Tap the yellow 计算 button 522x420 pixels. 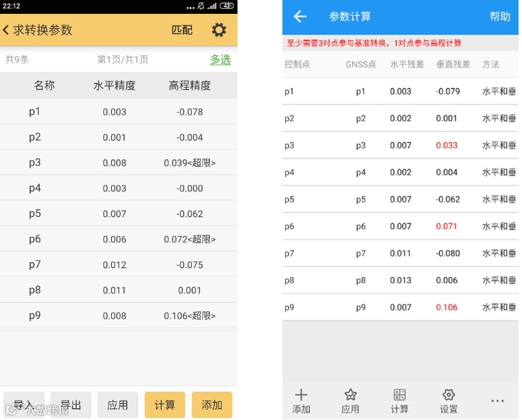[165, 405]
